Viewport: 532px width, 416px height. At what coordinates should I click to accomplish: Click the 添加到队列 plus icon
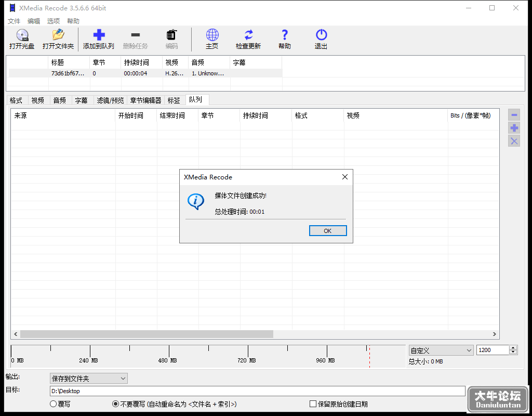[x=99, y=35]
